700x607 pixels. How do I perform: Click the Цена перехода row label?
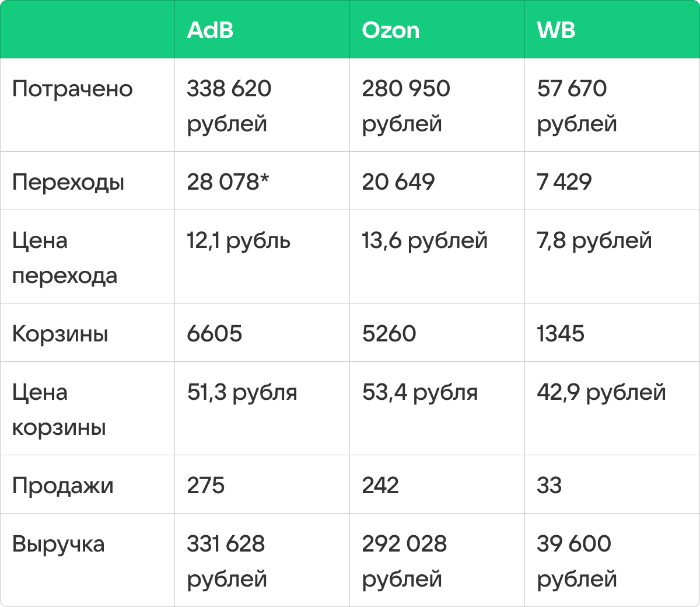(x=64, y=257)
